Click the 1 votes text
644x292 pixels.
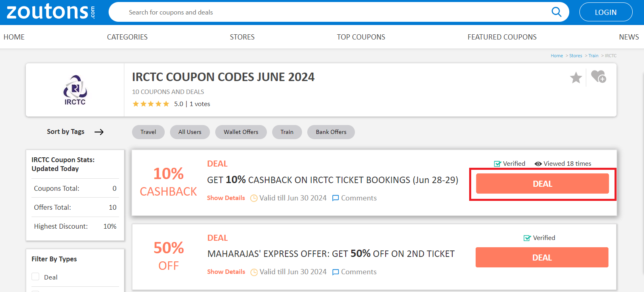coord(200,104)
